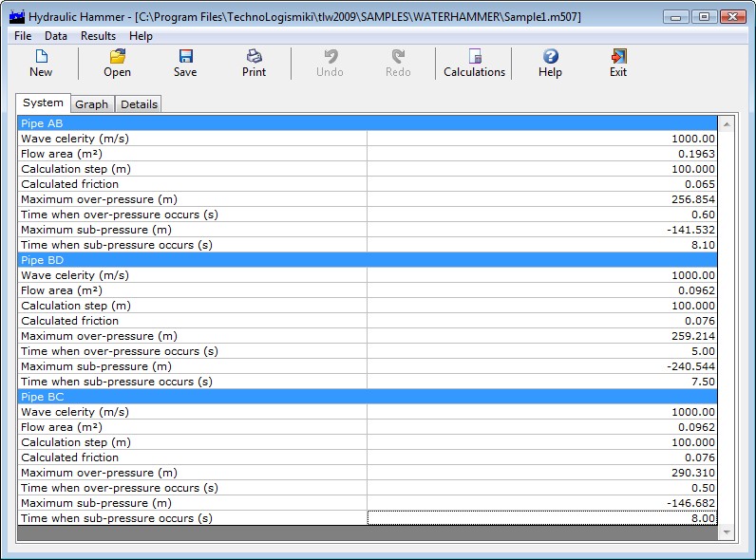This screenshot has width=756, height=560.
Task: Select the Pipe AB maximum over-pressure value cell
Action: (541, 199)
